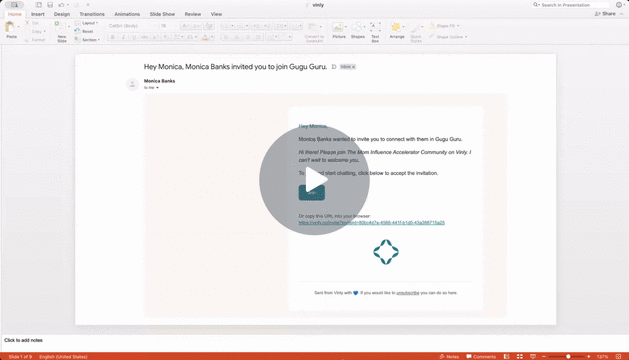The width and height of the screenshot is (629, 360).
Task: Insert a Text Box
Action: [x=375, y=32]
